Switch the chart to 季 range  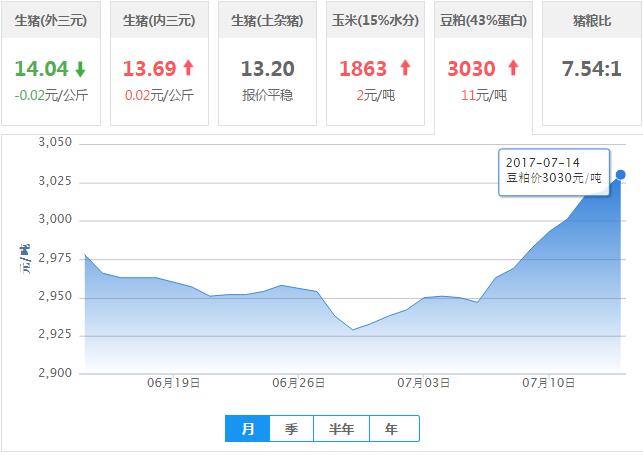[x=292, y=428]
